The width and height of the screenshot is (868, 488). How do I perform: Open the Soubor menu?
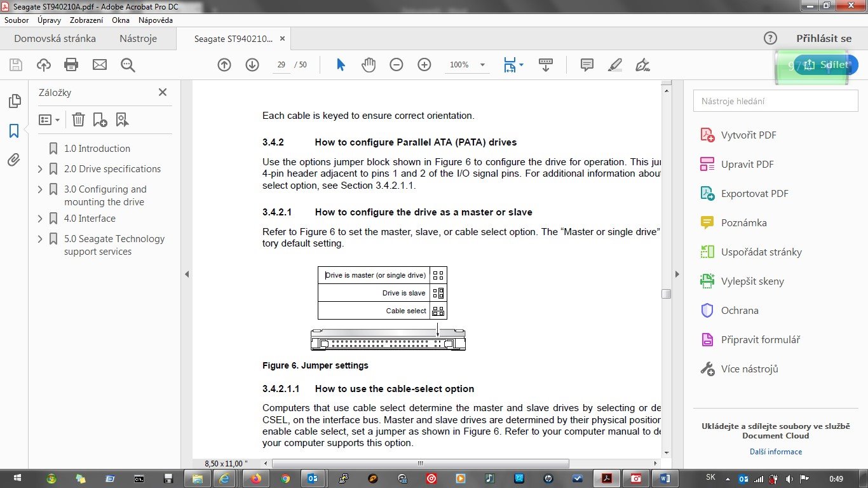click(x=17, y=20)
